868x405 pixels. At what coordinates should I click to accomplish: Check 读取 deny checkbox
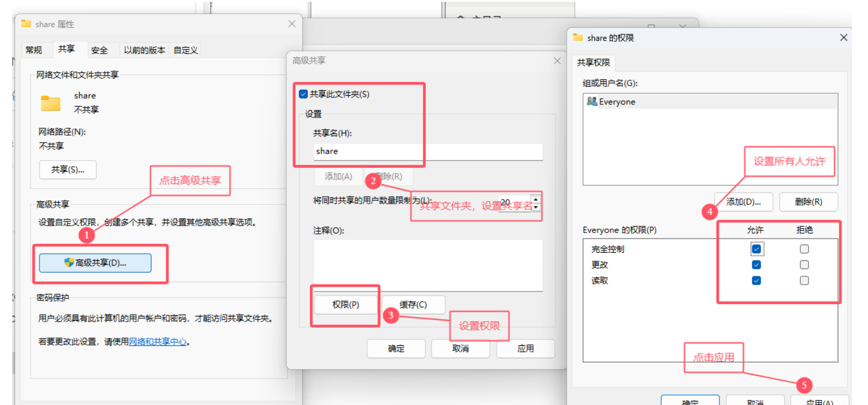click(804, 281)
